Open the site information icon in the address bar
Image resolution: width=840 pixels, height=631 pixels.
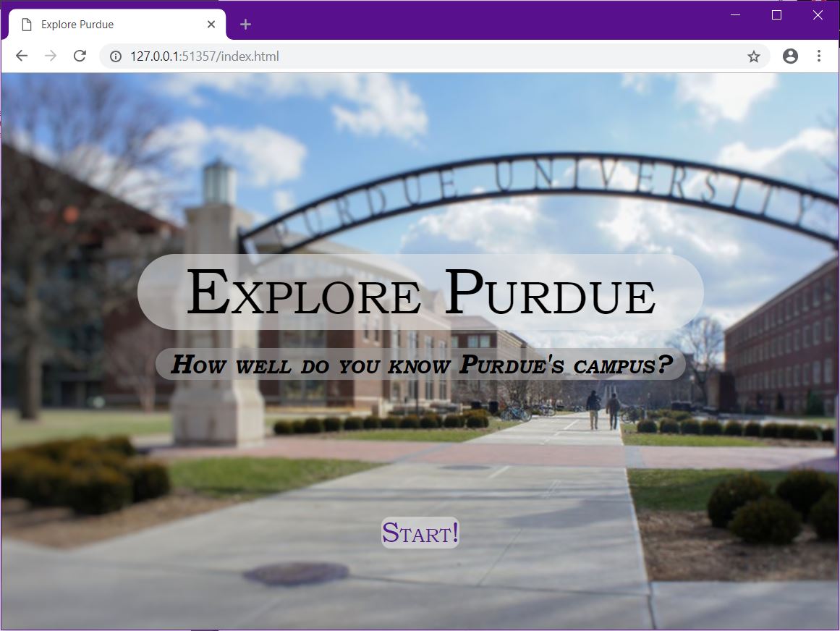pos(116,56)
